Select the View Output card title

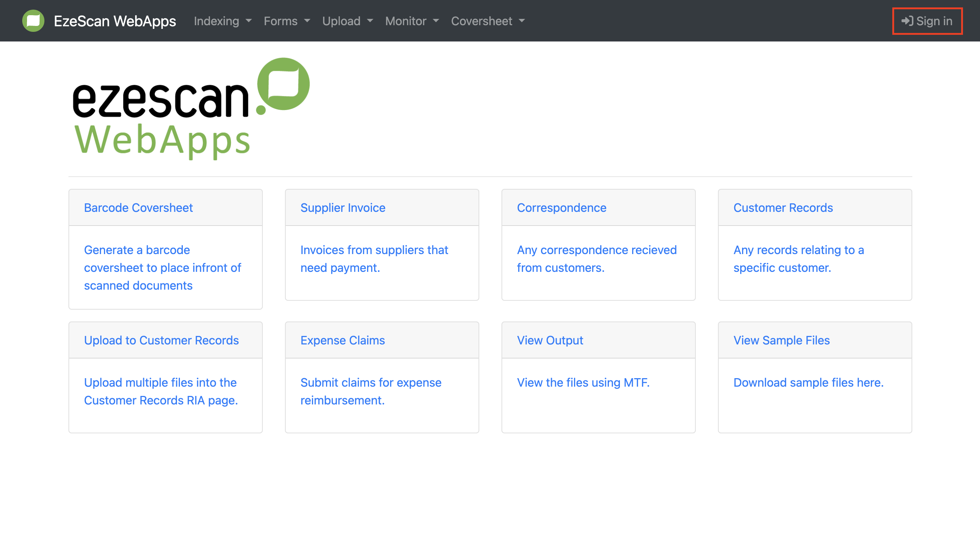coord(550,340)
